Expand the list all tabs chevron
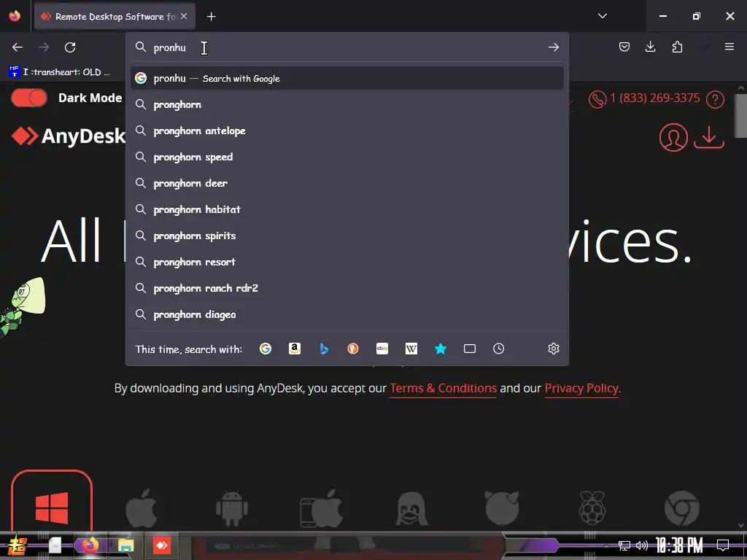Viewport: 747px width, 560px height. (602, 16)
